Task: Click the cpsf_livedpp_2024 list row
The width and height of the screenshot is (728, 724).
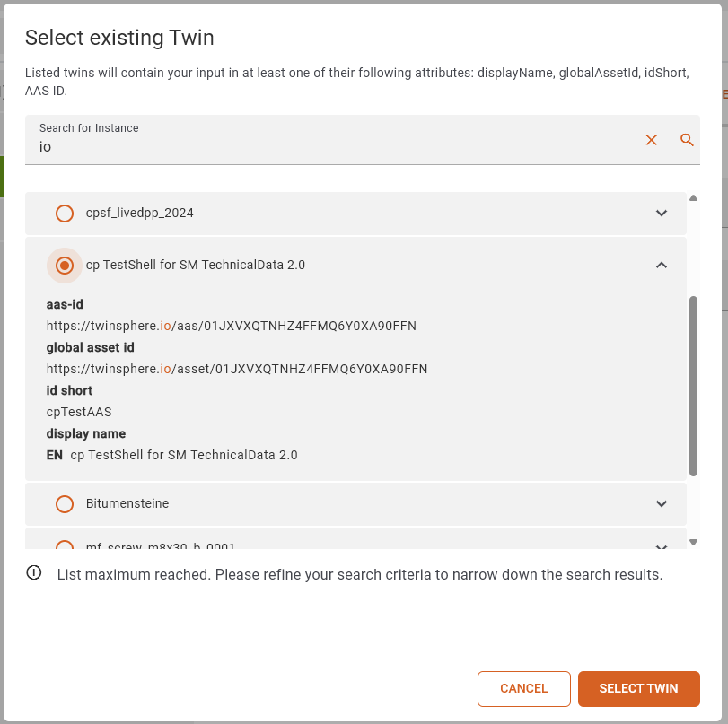Action: pos(269,214)
